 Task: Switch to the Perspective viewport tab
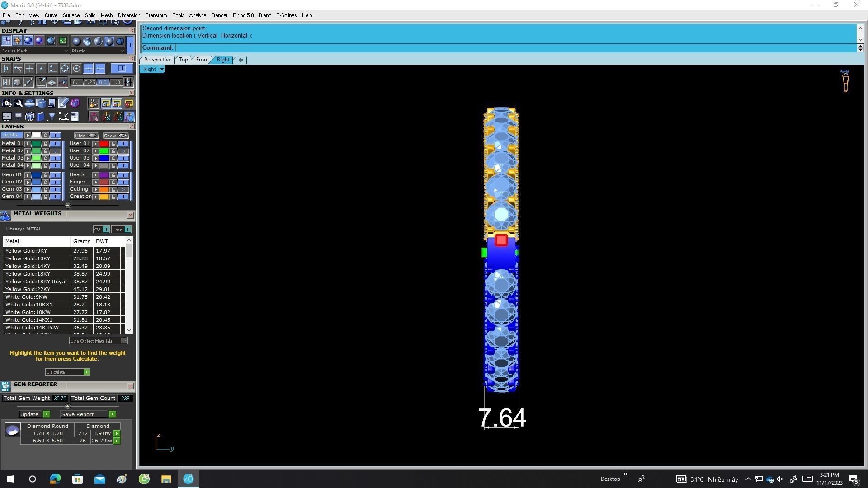tap(157, 60)
